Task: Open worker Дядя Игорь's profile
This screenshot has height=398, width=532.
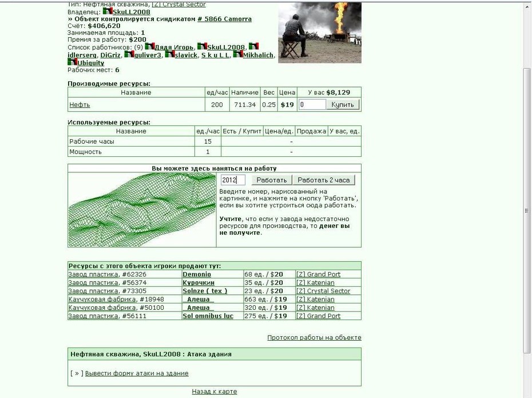Action: 174,47
